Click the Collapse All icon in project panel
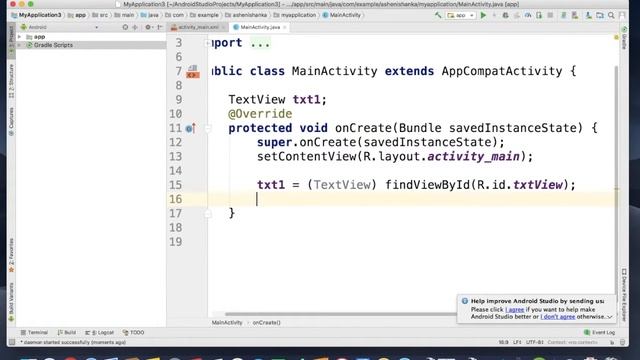 click(135, 27)
